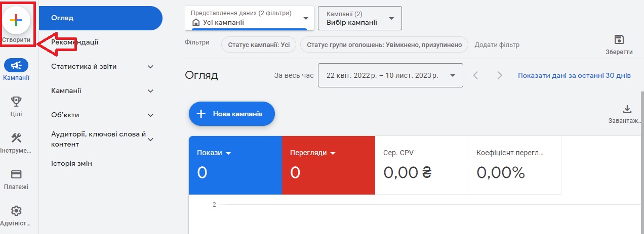Click the Нова кампанія button
Screen dimensions: 644x234
[x=232, y=114]
